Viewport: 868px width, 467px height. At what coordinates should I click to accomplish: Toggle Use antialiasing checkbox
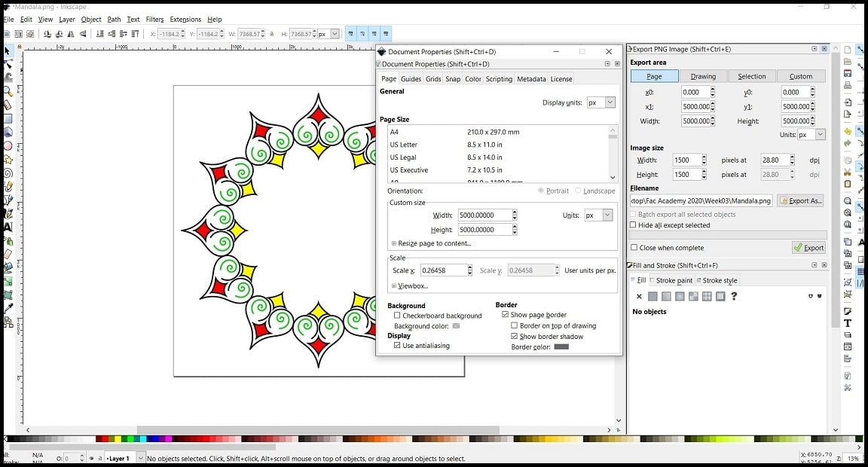click(397, 345)
